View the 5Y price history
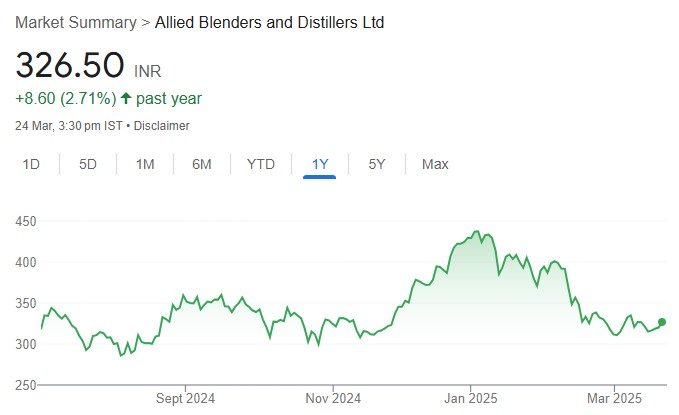679x415 pixels. 377,164
